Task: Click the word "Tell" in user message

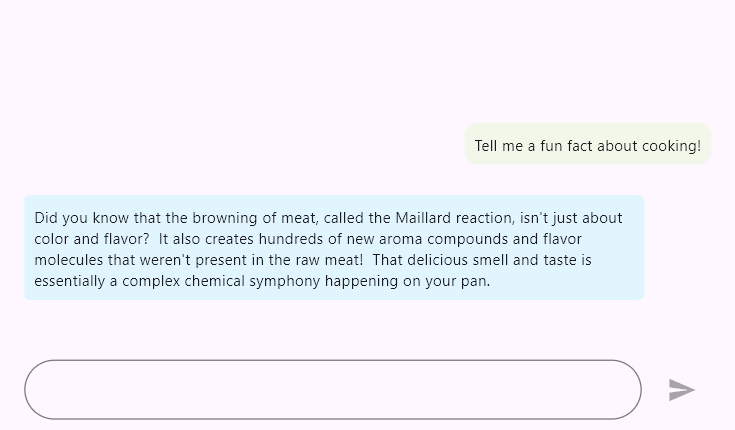Action: (x=486, y=146)
